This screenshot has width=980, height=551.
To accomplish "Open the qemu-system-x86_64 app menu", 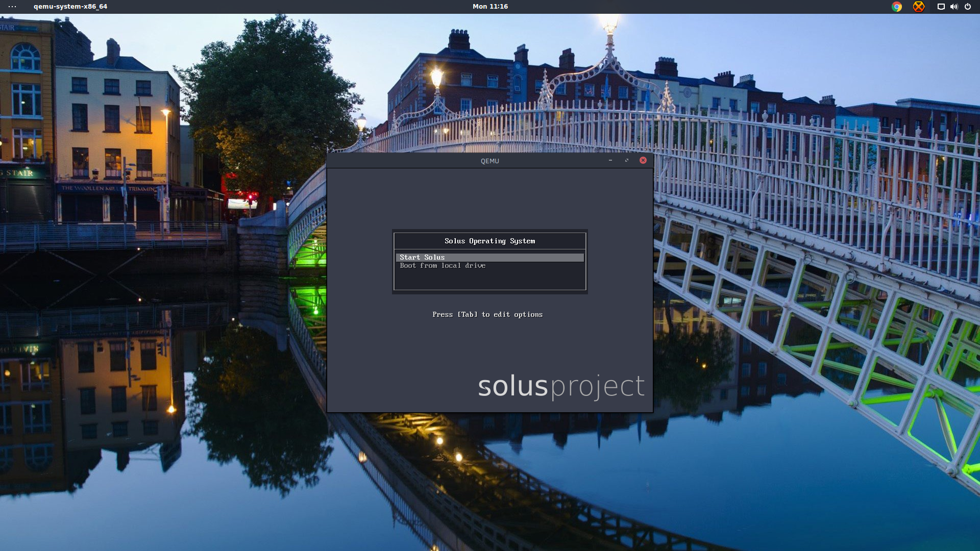I will [70, 7].
